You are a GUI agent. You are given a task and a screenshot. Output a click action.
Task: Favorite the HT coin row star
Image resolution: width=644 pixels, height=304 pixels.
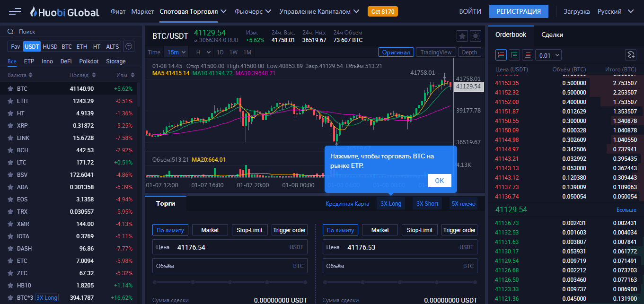[x=10, y=113]
